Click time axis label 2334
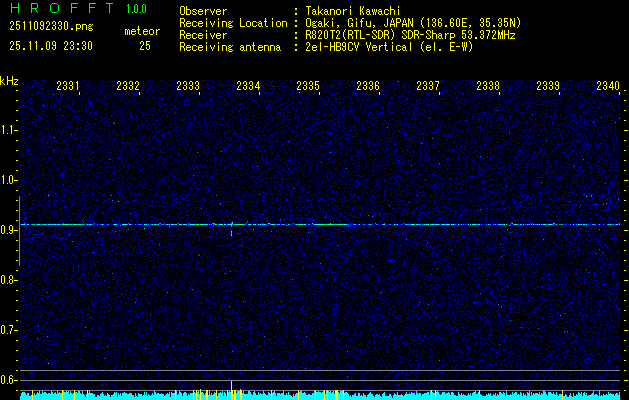The image size is (629, 400). click(x=248, y=85)
